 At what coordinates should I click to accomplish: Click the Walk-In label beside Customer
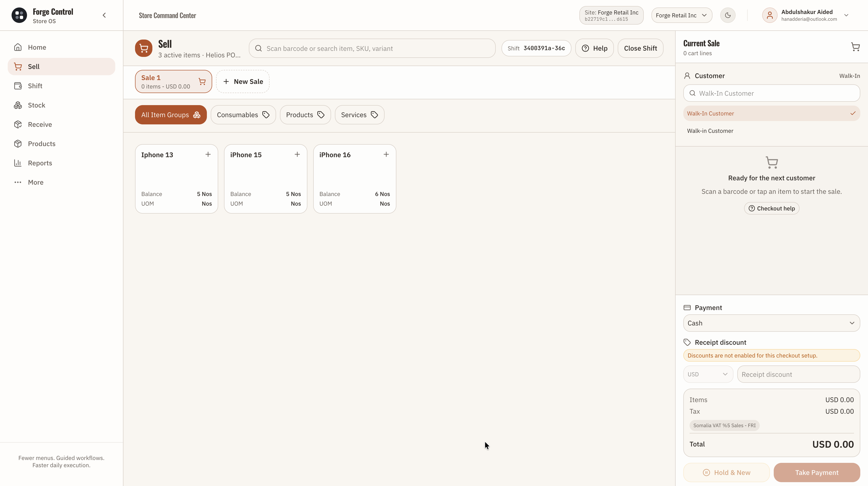[849, 76]
